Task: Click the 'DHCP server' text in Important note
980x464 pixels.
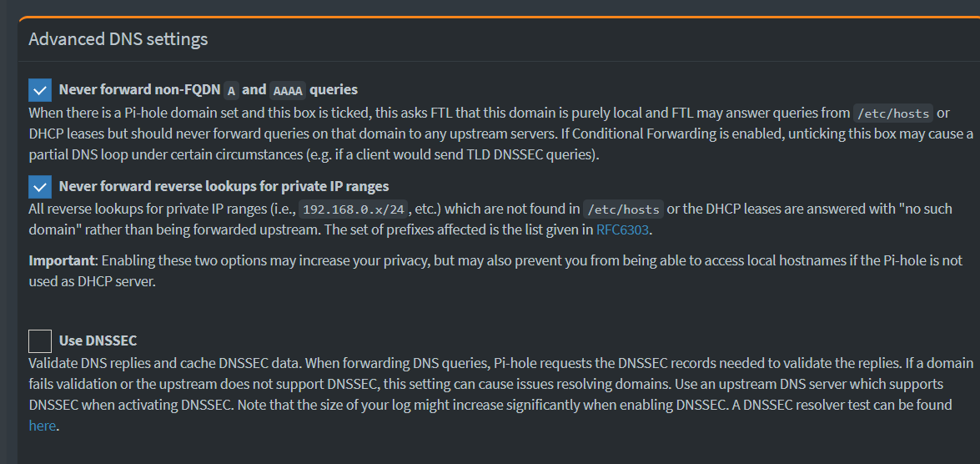Action: point(116,281)
